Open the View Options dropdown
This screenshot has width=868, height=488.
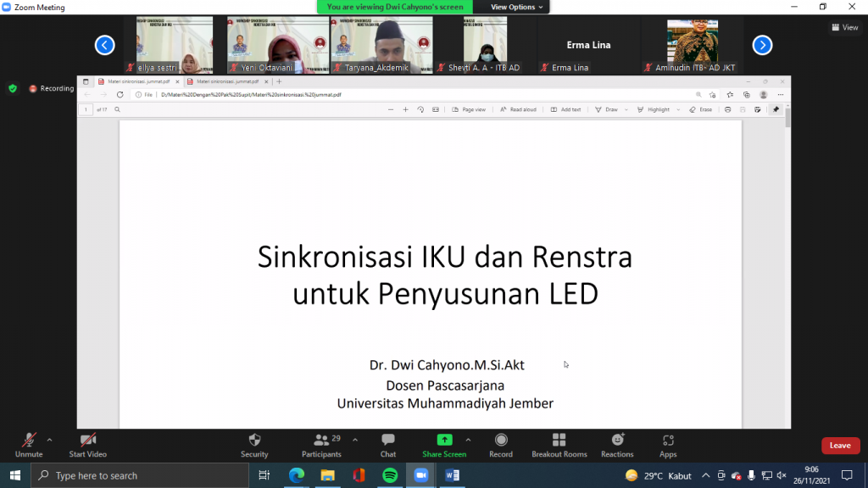[x=516, y=7]
